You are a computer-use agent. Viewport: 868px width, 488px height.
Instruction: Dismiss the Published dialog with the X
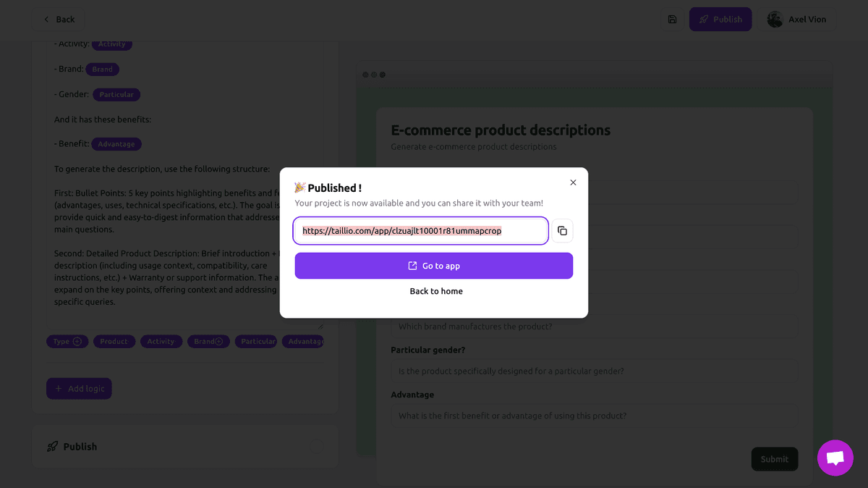click(x=573, y=182)
